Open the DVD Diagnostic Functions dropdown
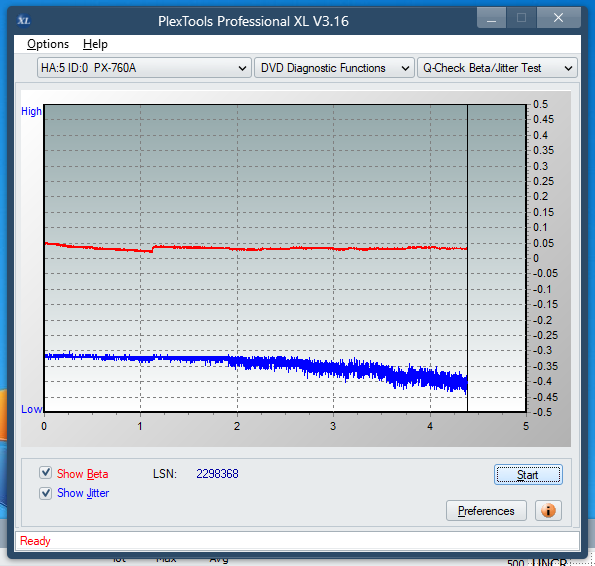 point(334,68)
